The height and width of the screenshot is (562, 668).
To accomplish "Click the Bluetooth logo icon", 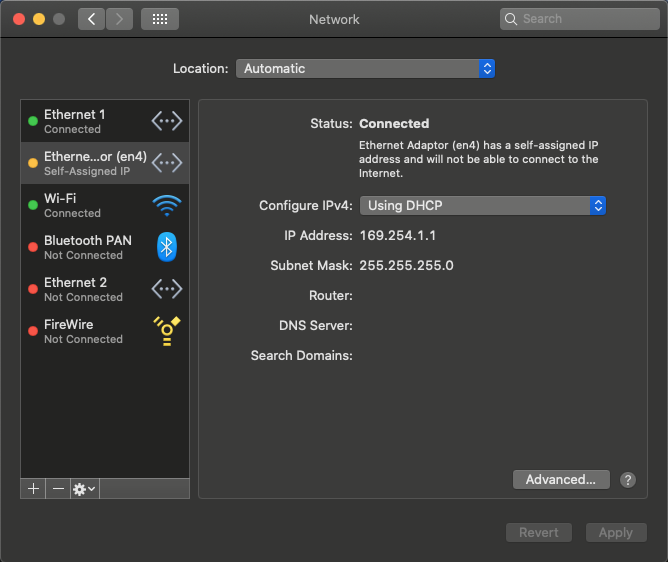I will 167,247.
